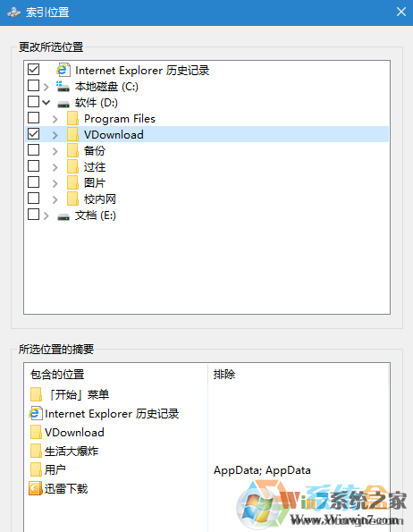Click the 排除 column header

224,375
